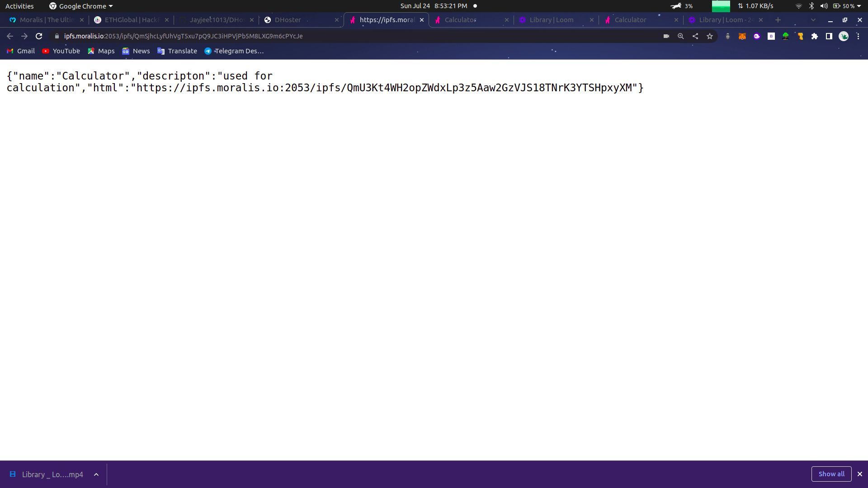Click the volume speaker icon

[824, 6]
